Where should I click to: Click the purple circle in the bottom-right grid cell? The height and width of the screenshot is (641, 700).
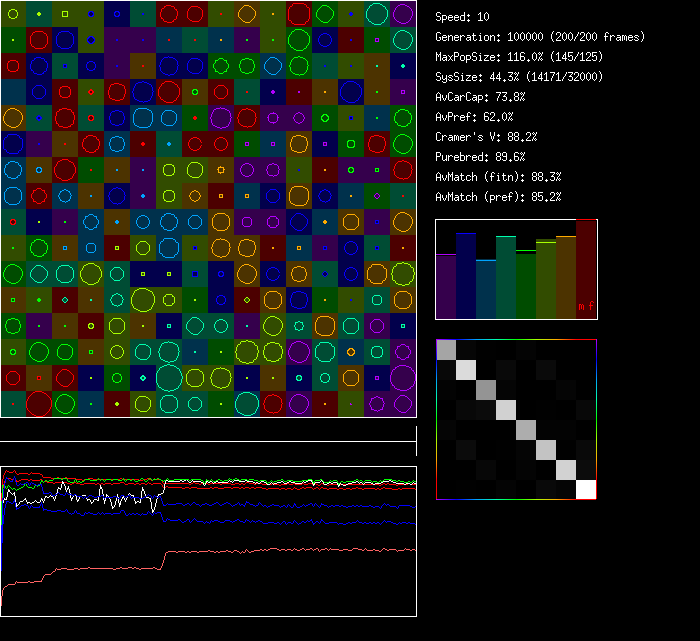(x=403, y=403)
